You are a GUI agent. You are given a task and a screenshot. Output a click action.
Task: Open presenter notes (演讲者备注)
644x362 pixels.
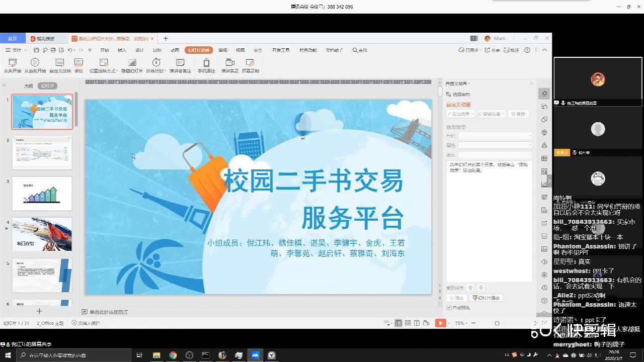(180, 65)
